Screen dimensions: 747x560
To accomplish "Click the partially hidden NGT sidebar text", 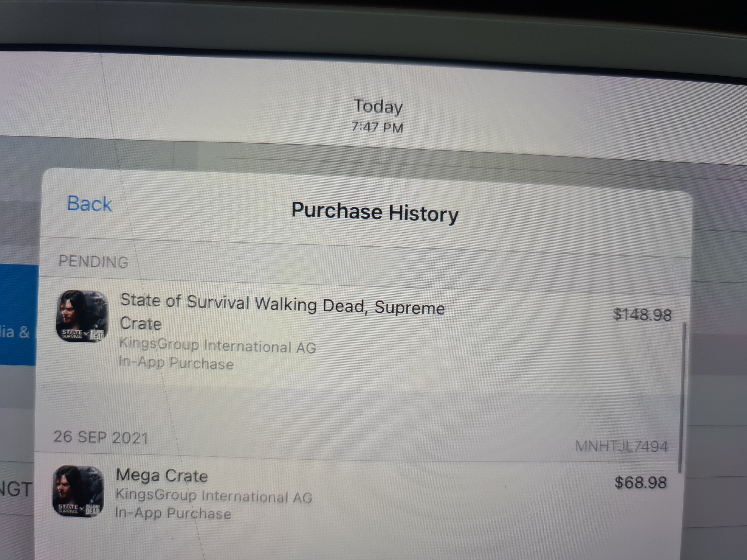I will [x=16, y=489].
